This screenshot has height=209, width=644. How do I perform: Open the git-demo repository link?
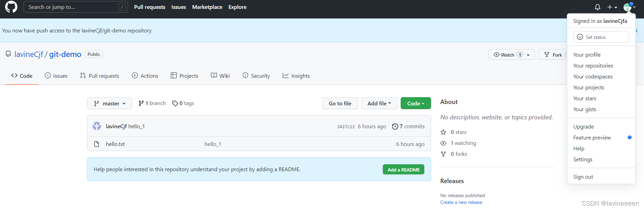tap(65, 54)
